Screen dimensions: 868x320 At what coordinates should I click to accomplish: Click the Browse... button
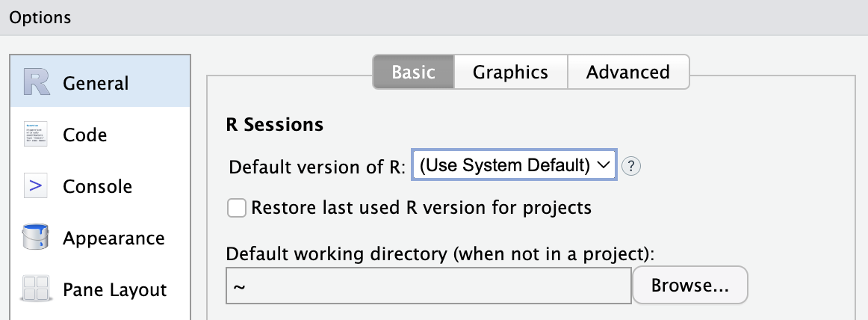(690, 286)
